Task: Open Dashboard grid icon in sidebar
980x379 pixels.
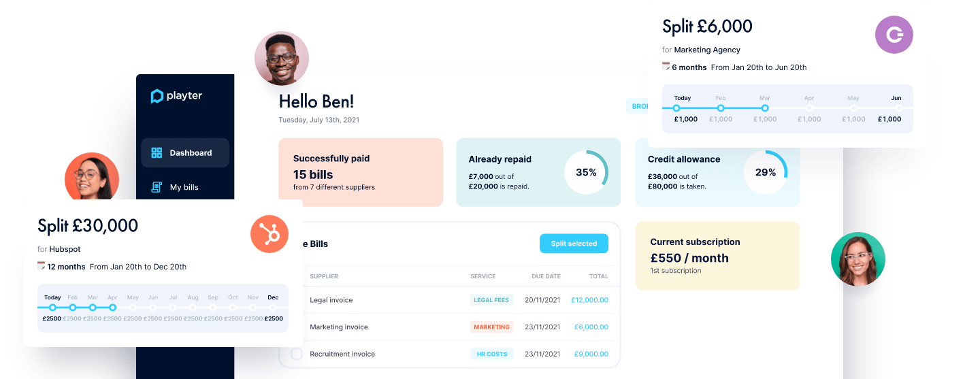Action: (x=157, y=153)
